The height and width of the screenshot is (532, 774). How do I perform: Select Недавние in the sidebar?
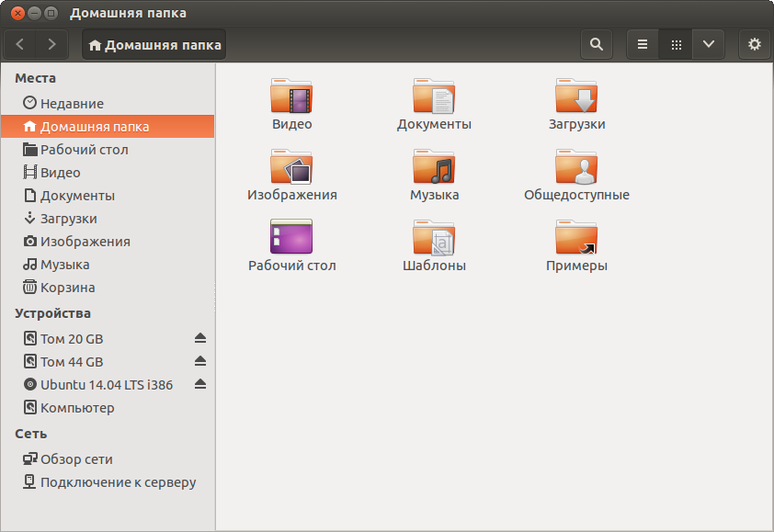[108, 103]
